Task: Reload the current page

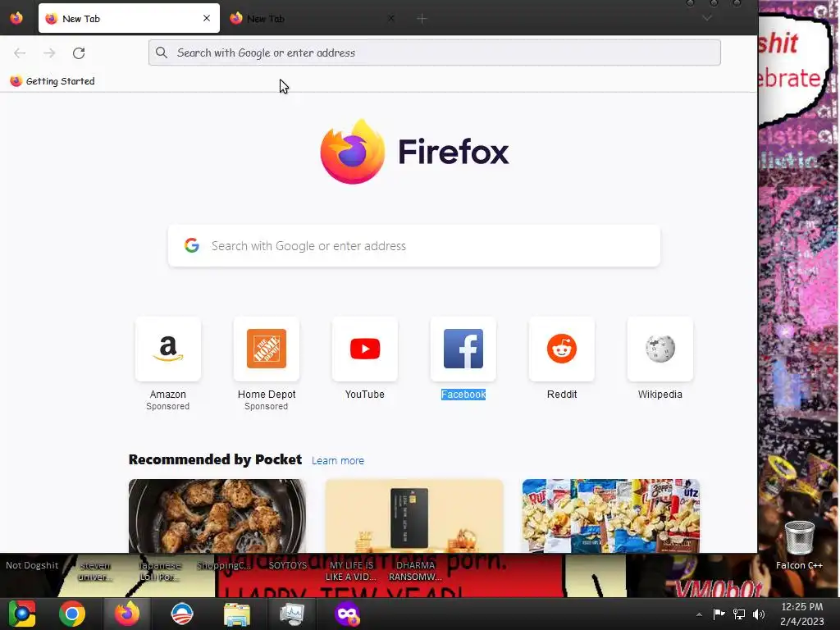Action: [79, 53]
